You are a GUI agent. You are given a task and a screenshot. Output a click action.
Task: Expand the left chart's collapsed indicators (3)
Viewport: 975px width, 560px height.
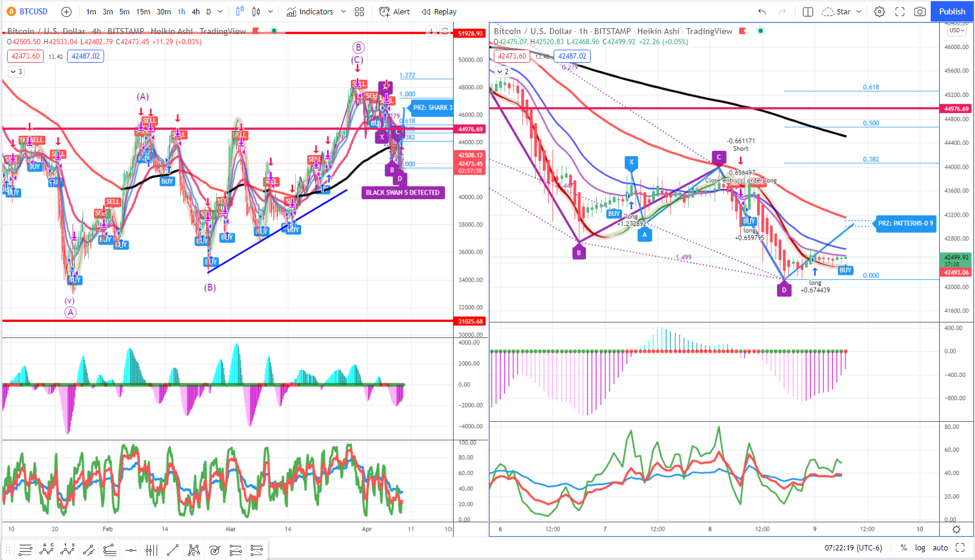point(16,72)
